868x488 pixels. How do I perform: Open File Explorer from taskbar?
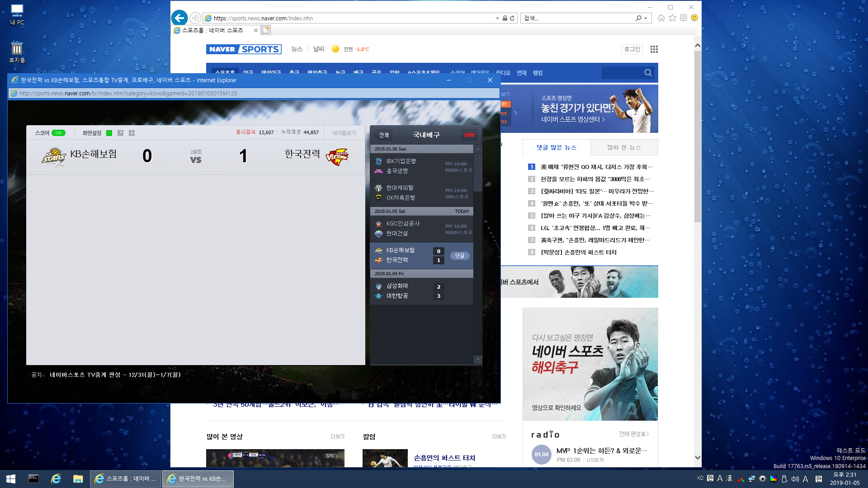click(x=78, y=479)
